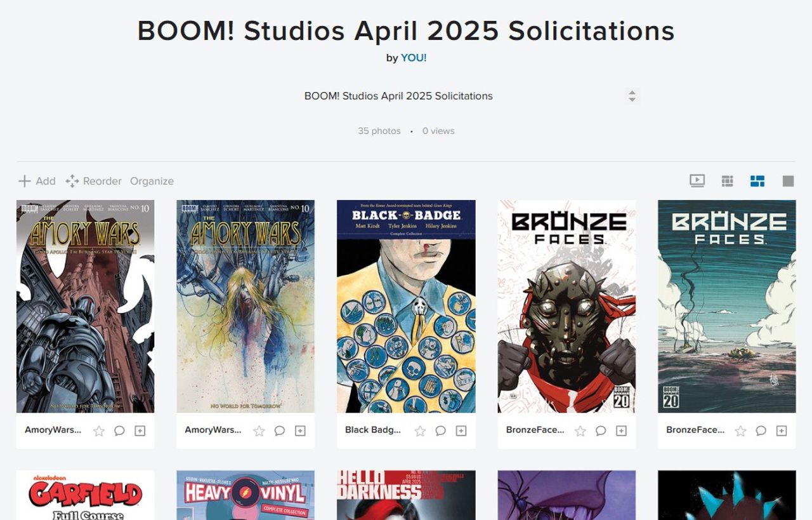Favorite the second BronzeFaces photo (ocean cover)
The height and width of the screenshot is (520, 812).
740,430
